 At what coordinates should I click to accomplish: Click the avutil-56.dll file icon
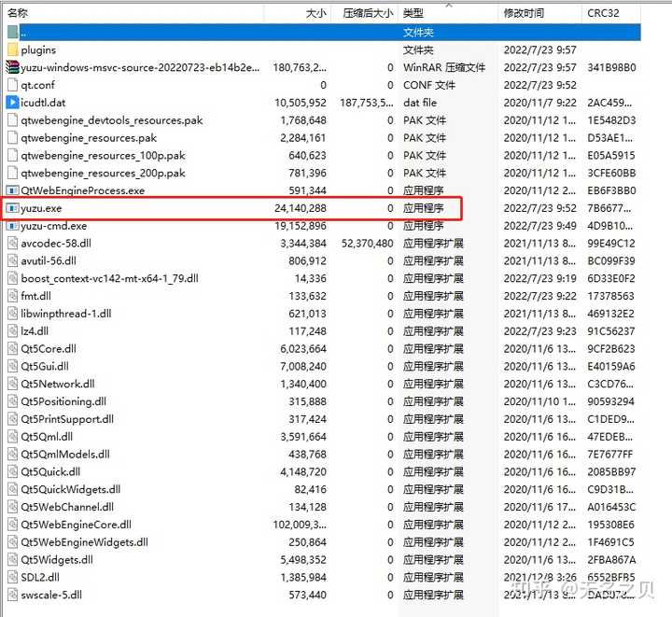[x=13, y=261]
